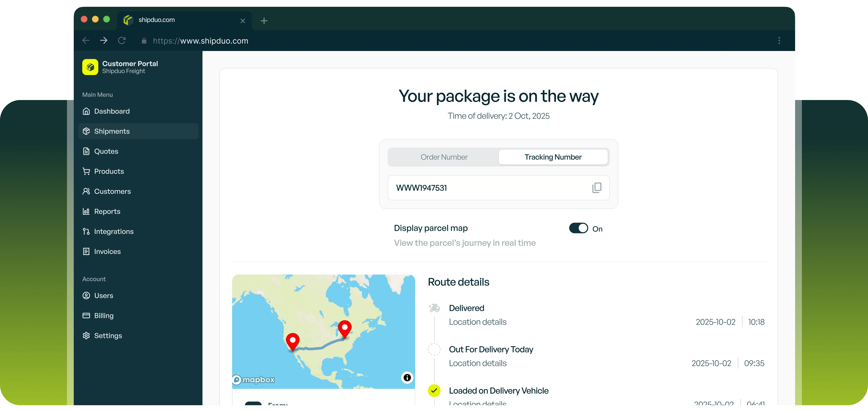Click the Settings gear icon

pyautogui.click(x=86, y=335)
